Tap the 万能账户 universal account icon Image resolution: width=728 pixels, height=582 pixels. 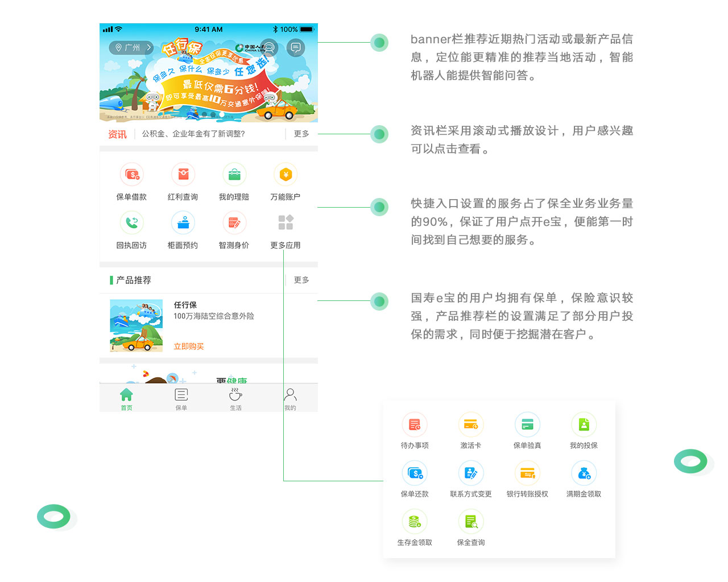pos(285,174)
